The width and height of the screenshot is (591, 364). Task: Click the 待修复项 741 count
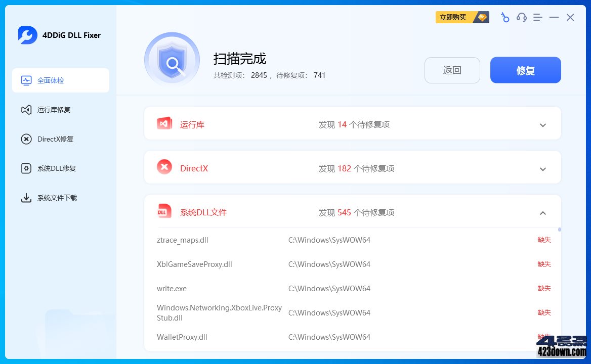301,75
